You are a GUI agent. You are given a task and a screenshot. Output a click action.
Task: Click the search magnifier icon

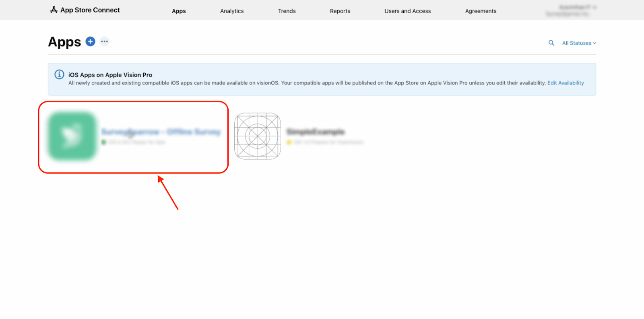click(x=551, y=43)
